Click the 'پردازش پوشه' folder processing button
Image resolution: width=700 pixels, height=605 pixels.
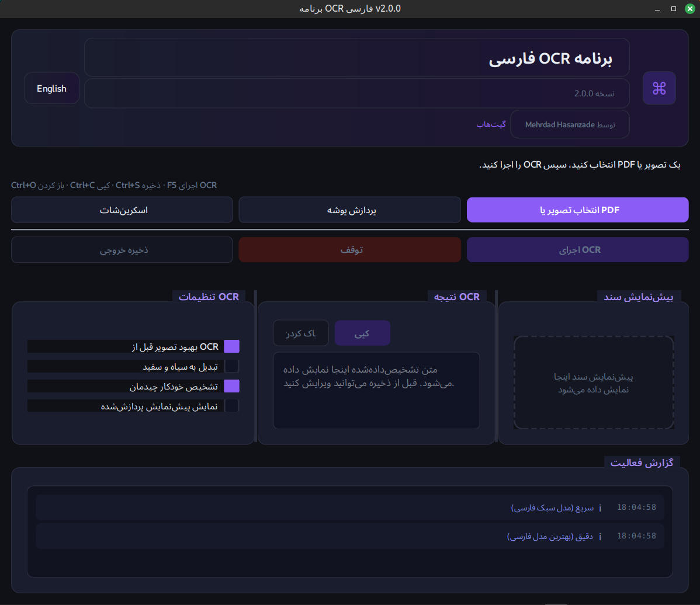click(x=350, y=210)
